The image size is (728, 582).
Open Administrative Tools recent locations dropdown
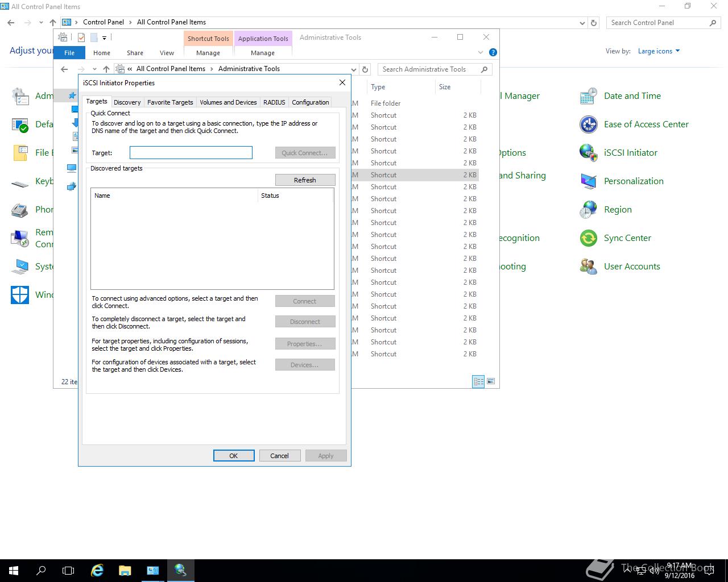coord(94,69)
